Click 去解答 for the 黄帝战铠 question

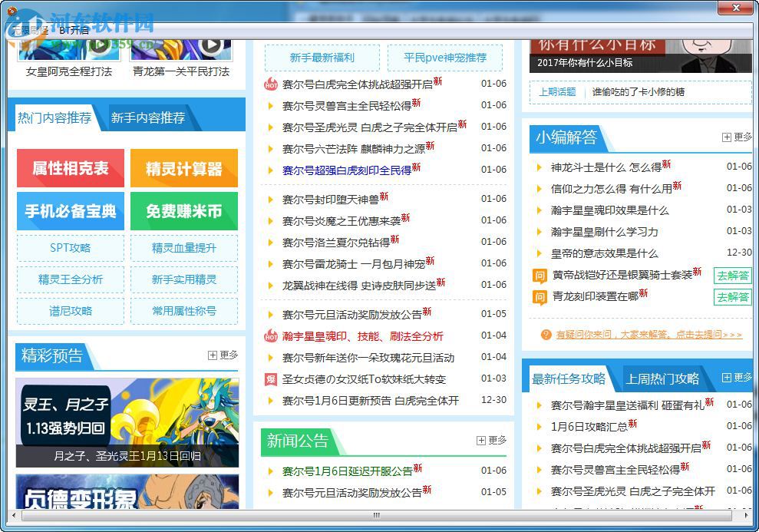(x=732, y=276)
